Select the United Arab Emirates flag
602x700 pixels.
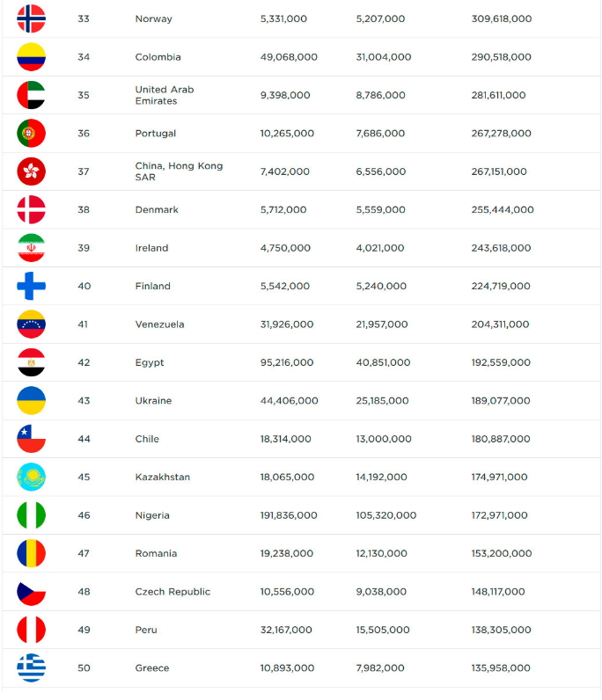click(32, 95)
